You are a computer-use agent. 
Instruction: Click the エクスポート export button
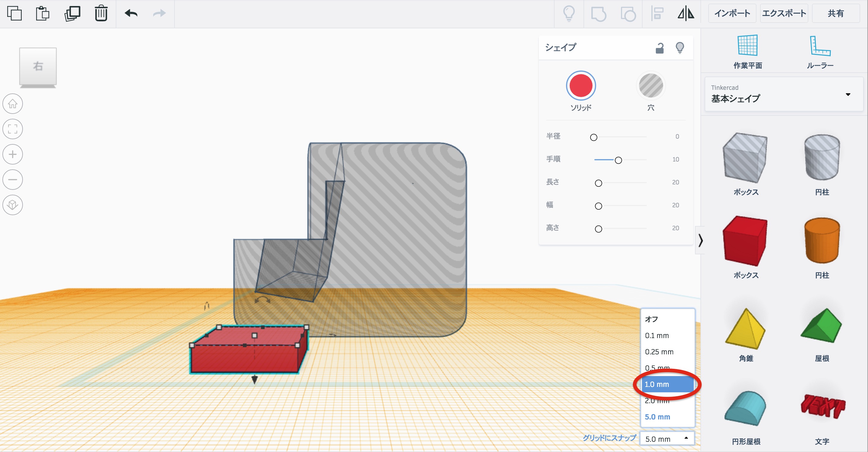coord(784,14)
